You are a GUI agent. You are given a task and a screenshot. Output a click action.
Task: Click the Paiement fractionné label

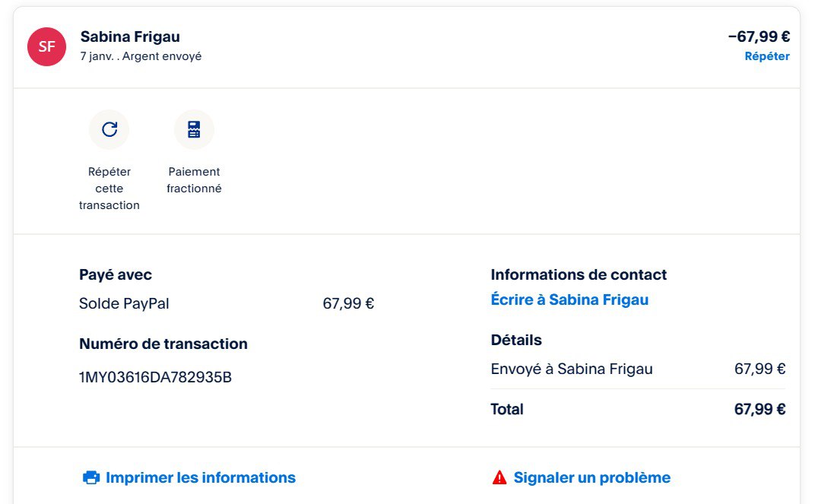coord(194,180)
